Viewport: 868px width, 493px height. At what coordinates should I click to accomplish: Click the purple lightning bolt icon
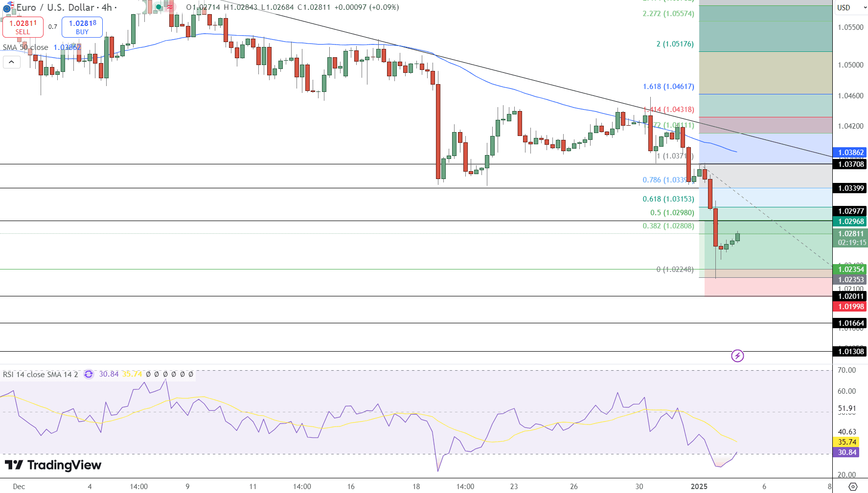point(737,356)
